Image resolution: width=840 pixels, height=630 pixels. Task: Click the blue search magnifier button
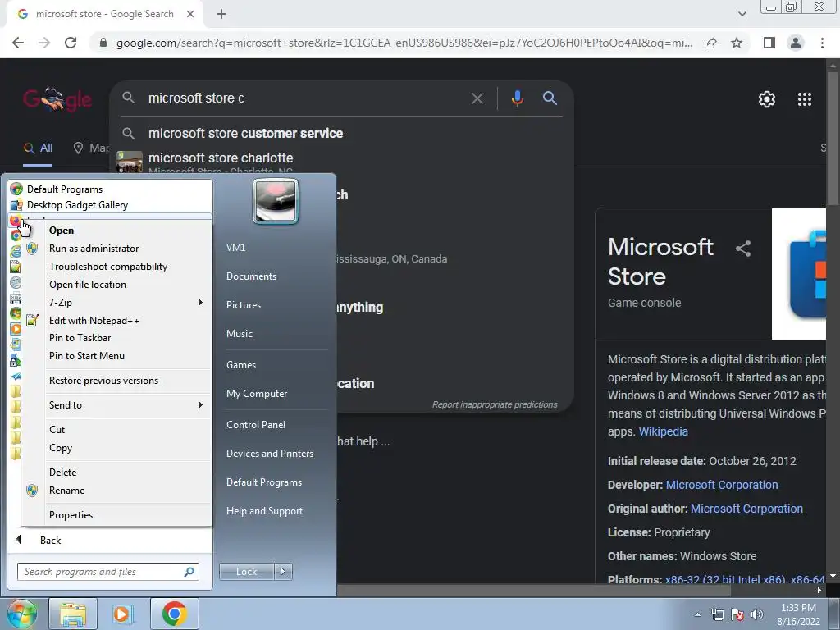tap(550, 98)
